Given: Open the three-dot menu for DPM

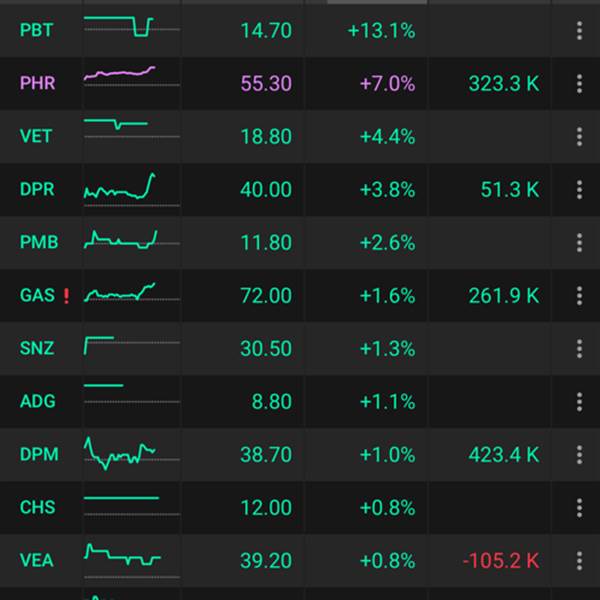Looking at the screenshot, I should coord(579,455).
